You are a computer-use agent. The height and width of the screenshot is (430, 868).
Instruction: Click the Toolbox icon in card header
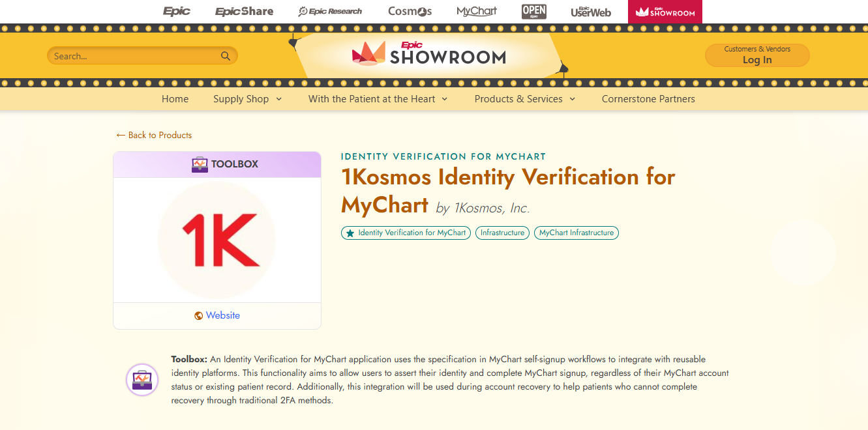click(200, 164)
